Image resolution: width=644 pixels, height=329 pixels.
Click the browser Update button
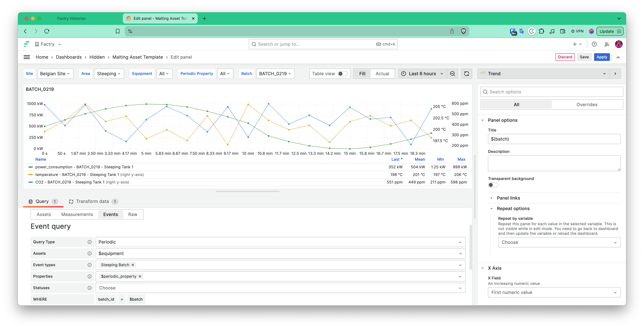point(610,31)
